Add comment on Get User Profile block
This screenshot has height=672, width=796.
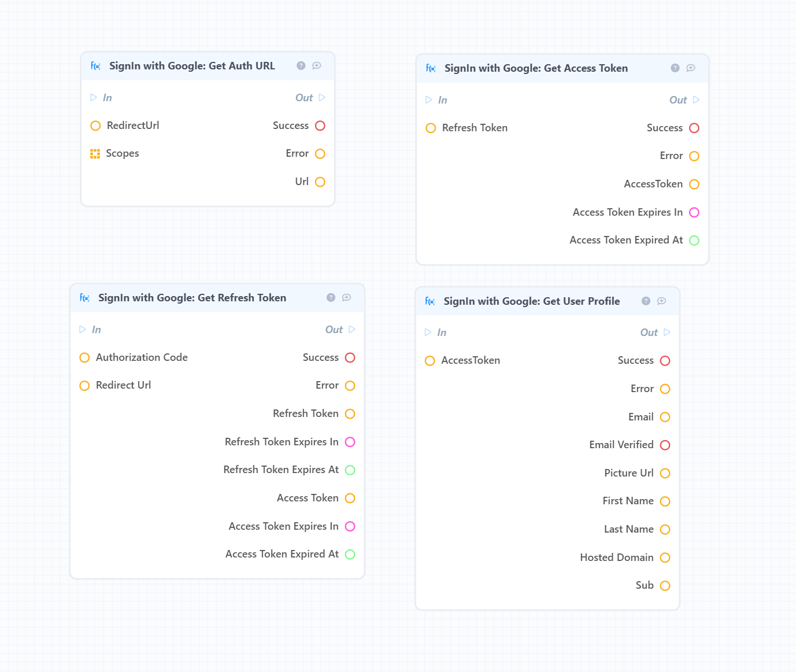coord(662,301)
